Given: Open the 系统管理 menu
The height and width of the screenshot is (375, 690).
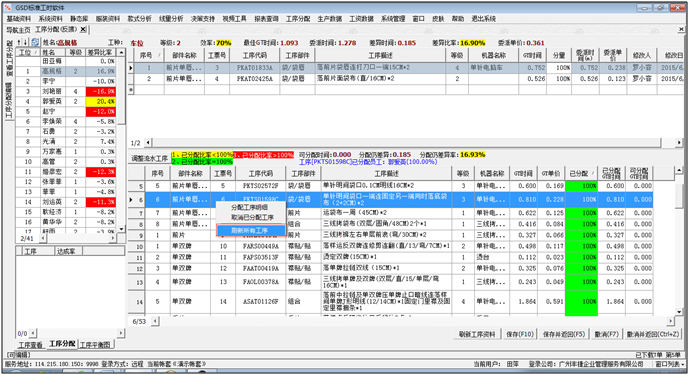Looking at the screenshot, I should click(393, 18).
